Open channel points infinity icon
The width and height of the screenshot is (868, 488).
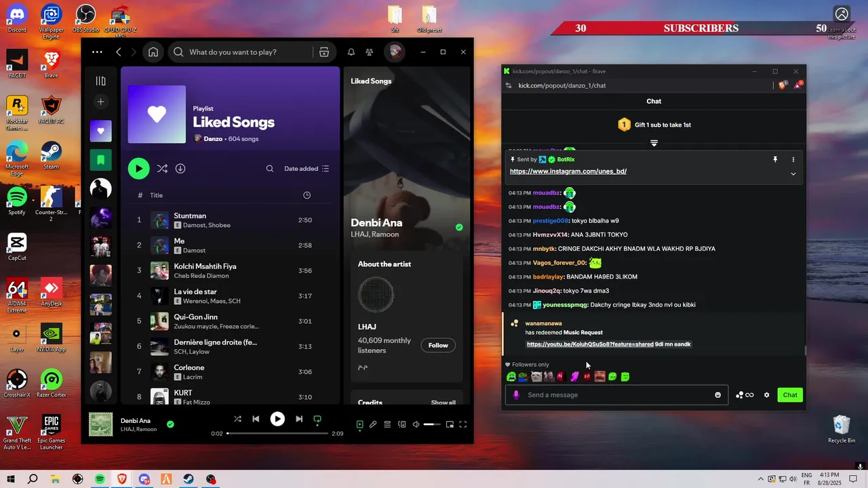point(745,395)
